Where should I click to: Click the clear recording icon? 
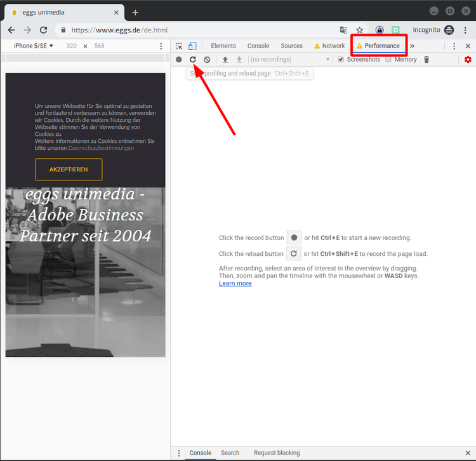pyautogui.click(x=207, y=60)
